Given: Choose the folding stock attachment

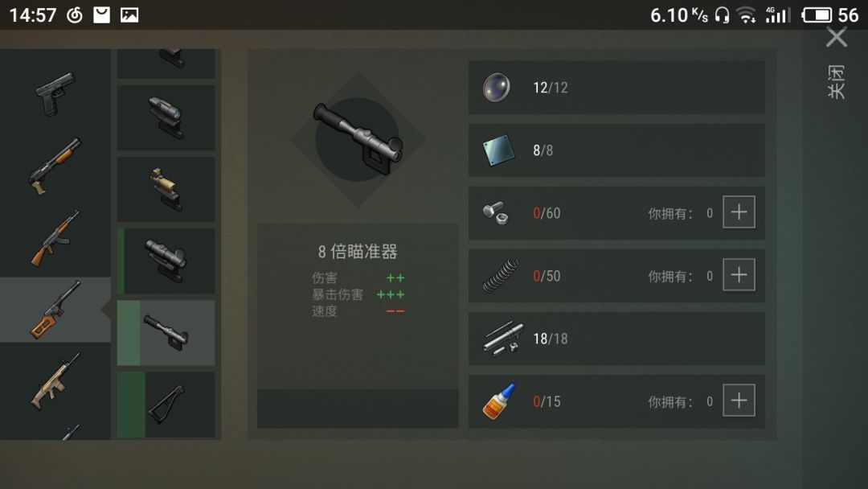Looking at the screenshot, I should tap(166, 405).
